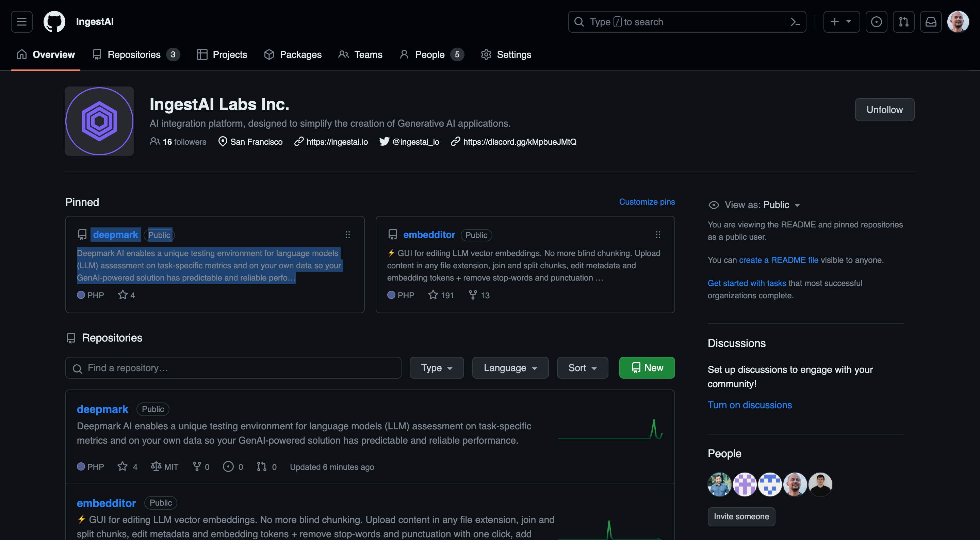Grab the deepmark pinned card drag handle
The image size is (980, 540).
[348, 234]
